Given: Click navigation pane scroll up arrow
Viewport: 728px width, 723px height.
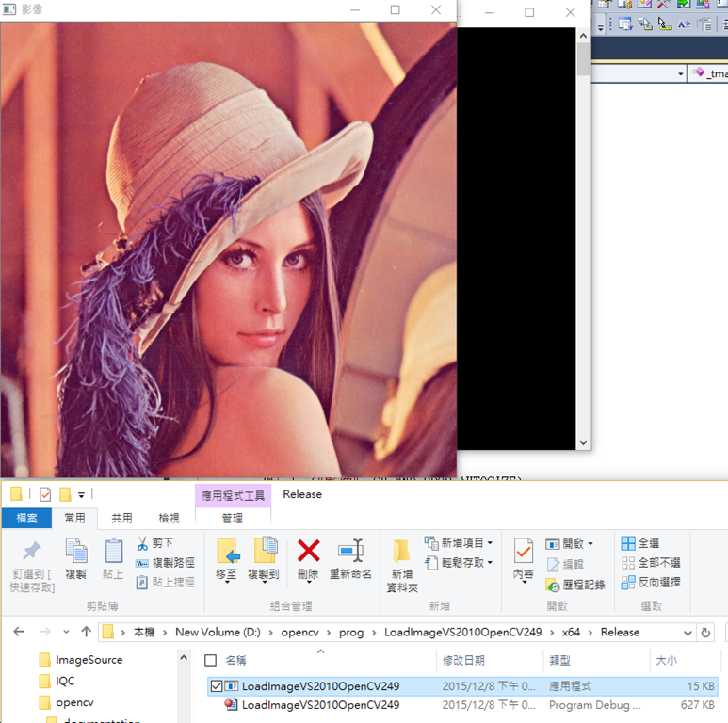Looking at the screenshot, I should pos(184,657).
